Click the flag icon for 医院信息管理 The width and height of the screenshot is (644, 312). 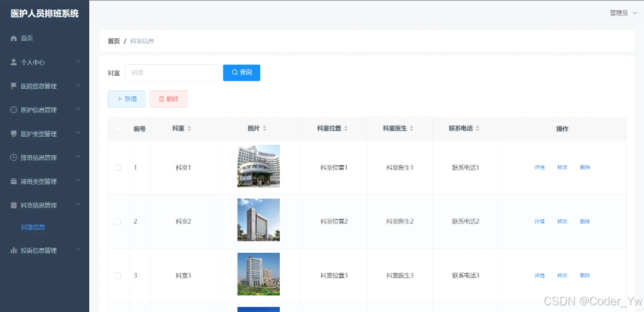pyautogui.click(x=14, y=86)
